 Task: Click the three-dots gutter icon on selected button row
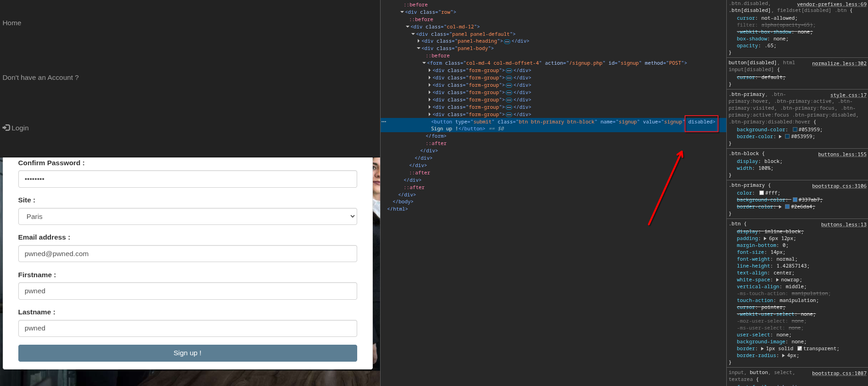384,122
